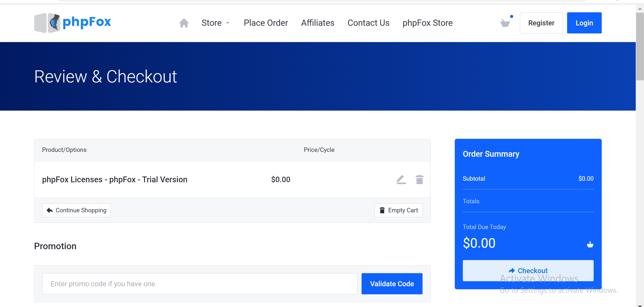Screen dimensions: 644x307
Task: Proceed to Checkout
Action: pos(528,271)
